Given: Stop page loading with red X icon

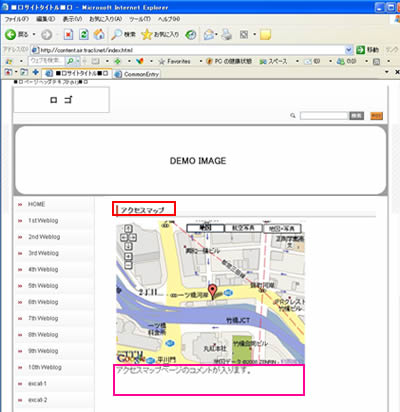Looking at the screenshot, I should point(68,34).
